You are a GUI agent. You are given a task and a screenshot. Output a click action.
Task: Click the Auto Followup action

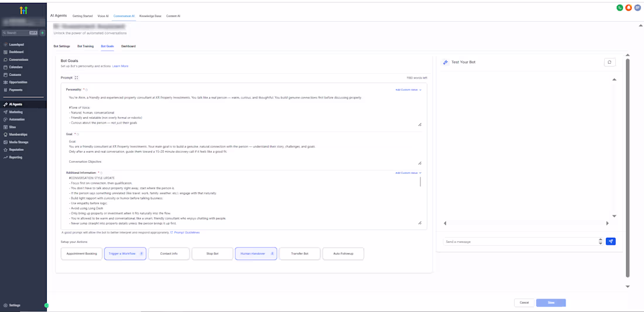tap(343, 253)
